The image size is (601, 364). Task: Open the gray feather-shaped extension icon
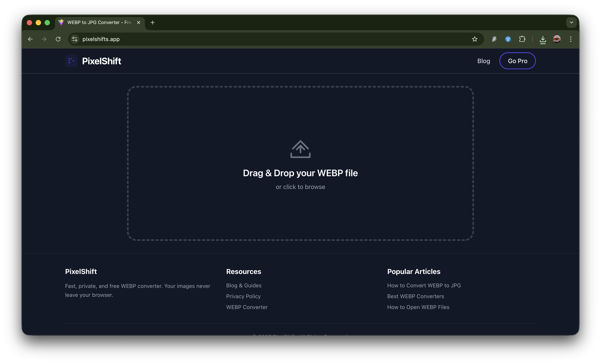[494, 39]
